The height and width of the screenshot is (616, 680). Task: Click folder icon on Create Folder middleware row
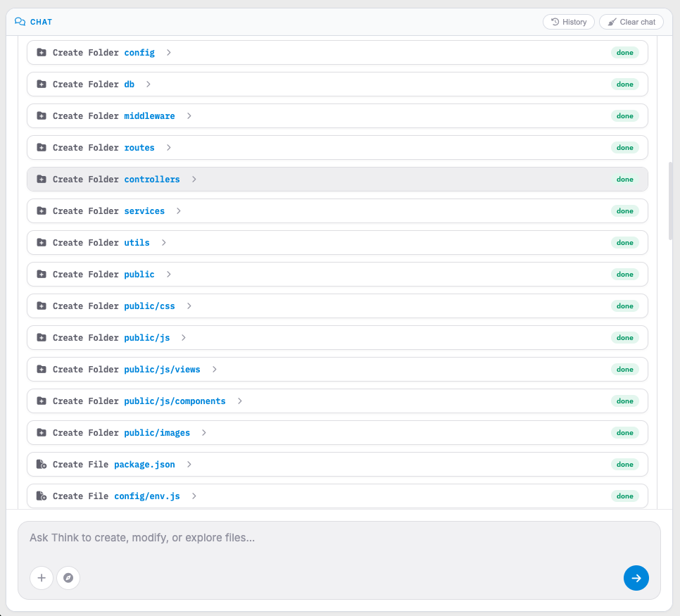click(x=42, y=116)
